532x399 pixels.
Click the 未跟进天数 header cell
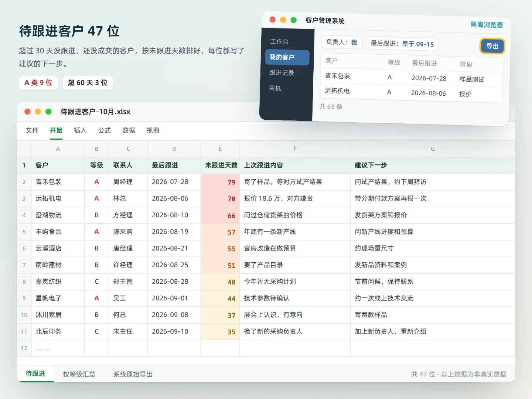coord(220,166)
